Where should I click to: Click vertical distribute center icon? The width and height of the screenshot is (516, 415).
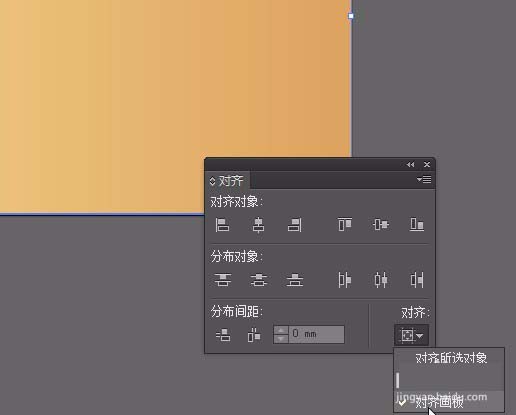pyautogui.click(x=259, y=280)
